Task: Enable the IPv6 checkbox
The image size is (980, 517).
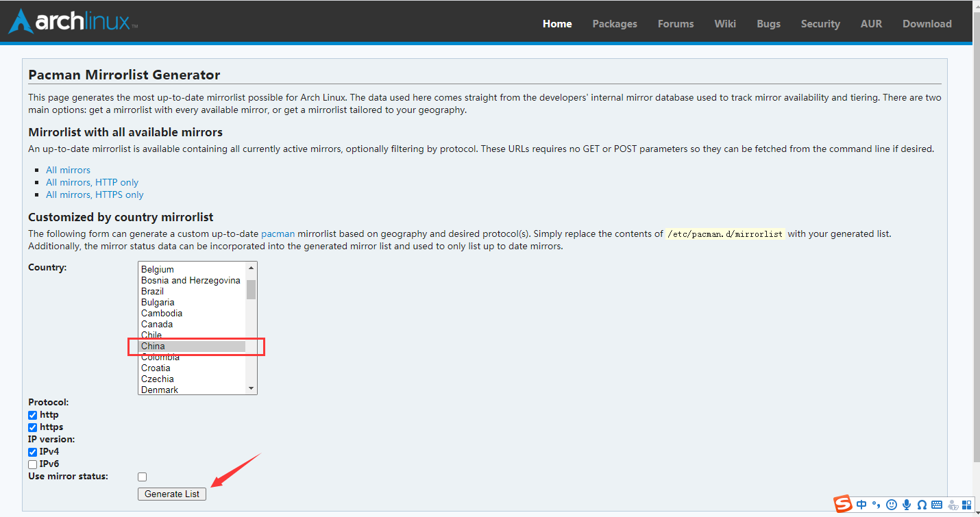Action: [33, 464]
